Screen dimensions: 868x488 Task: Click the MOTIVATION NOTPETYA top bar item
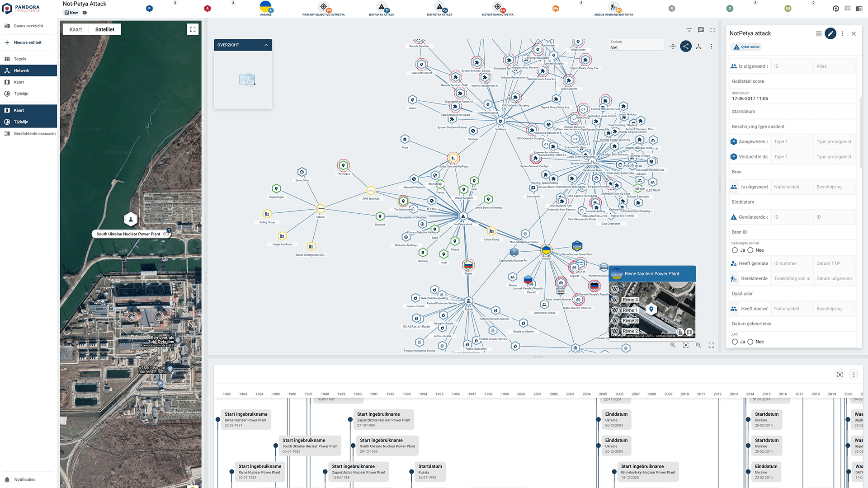[497, 8]
